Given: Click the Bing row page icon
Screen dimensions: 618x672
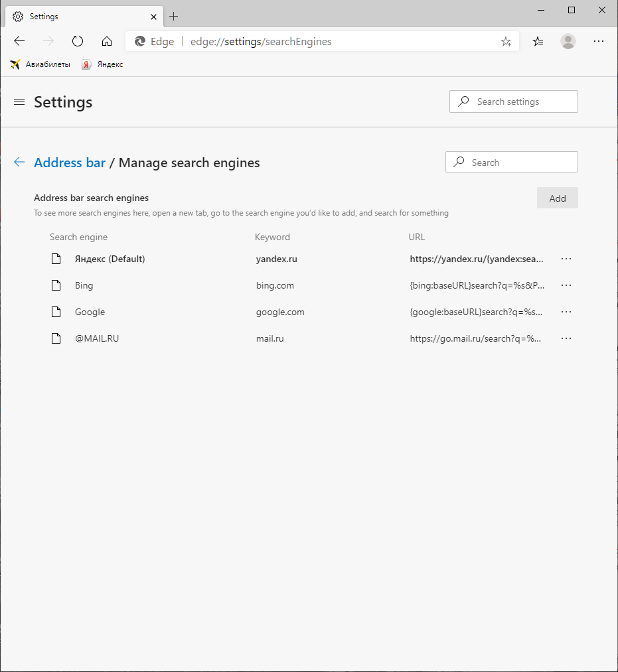Looking at the screenshot, I should click(56, 285).
